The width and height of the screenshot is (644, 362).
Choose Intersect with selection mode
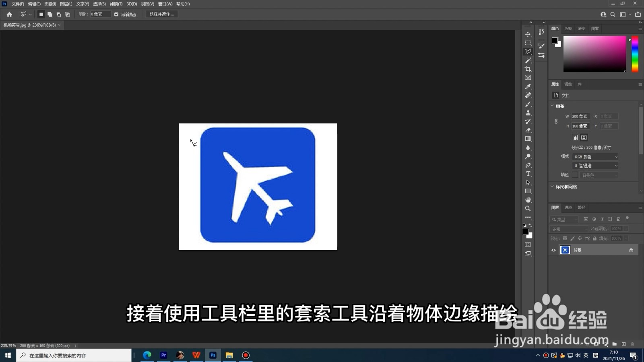pyautogui.click(x=68, y=14)
